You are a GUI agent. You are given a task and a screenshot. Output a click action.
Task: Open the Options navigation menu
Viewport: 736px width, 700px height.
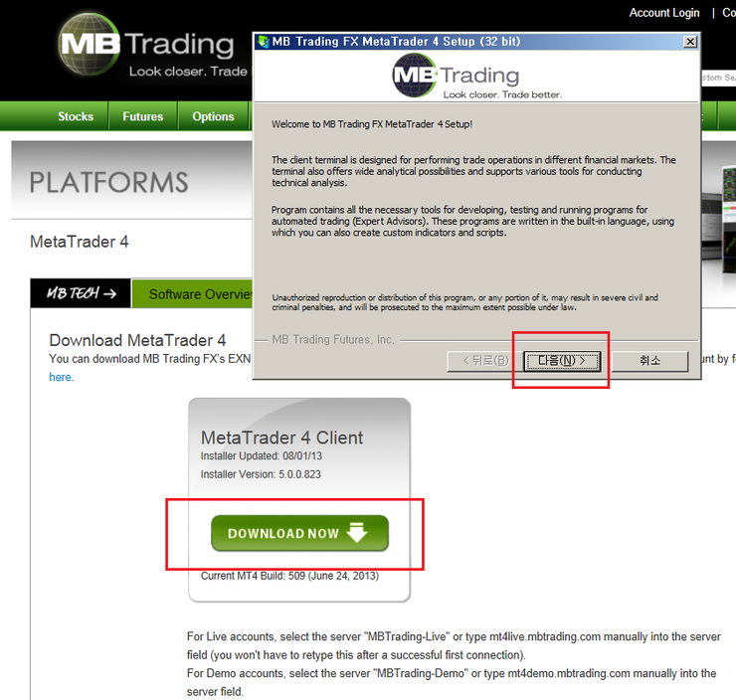pos(213,116)
